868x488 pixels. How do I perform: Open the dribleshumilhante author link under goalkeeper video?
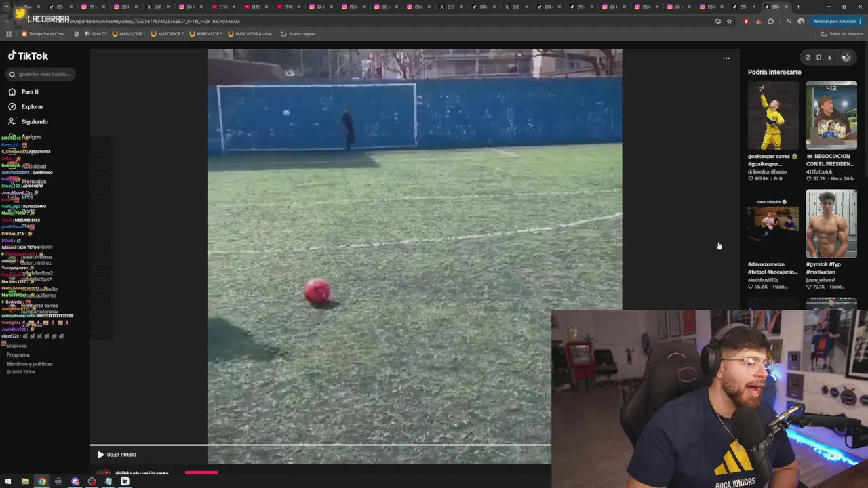pyautogui.click(x=767, y=171)
